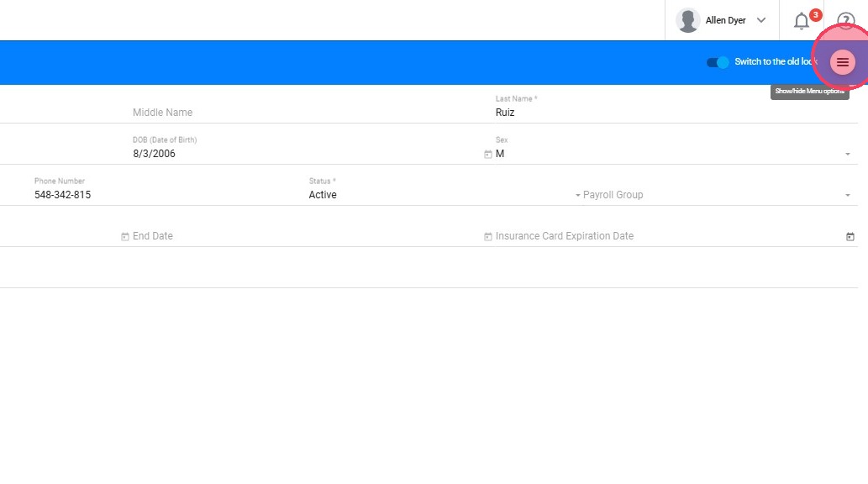Expand the Sex dropdown arrow
Viewport: 868px width, 484px height.
848,155
